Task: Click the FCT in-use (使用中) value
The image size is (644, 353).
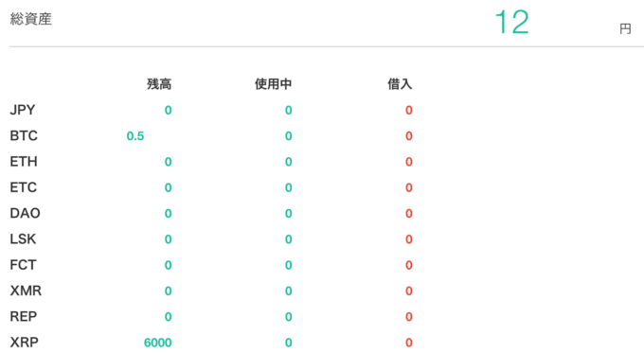Action: click(x=288, y=265)
